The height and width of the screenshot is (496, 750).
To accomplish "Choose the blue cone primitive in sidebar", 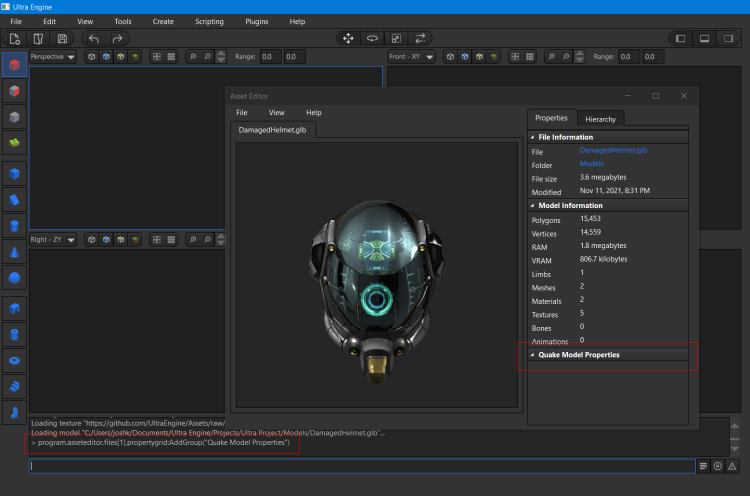I will tap(15, 251).
